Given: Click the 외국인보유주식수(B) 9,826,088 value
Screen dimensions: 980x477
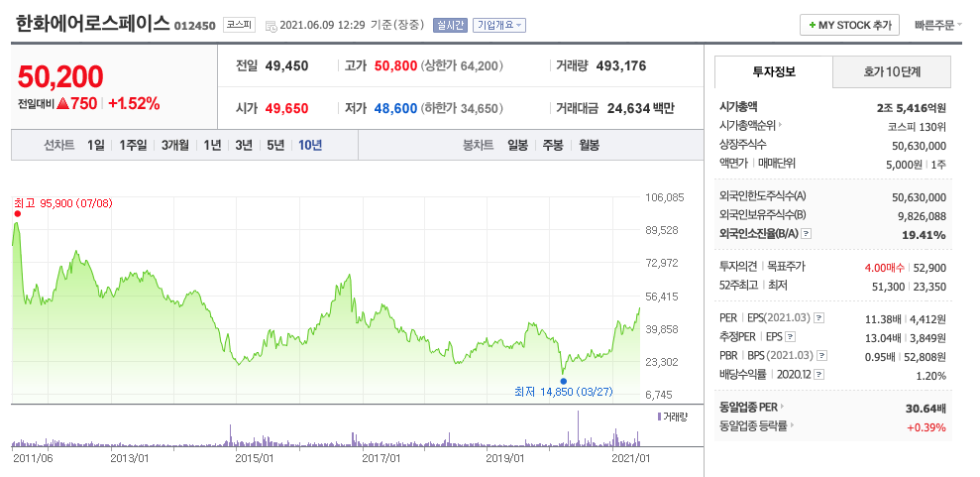Looking at the screenshot, I should tap(922, 216).
